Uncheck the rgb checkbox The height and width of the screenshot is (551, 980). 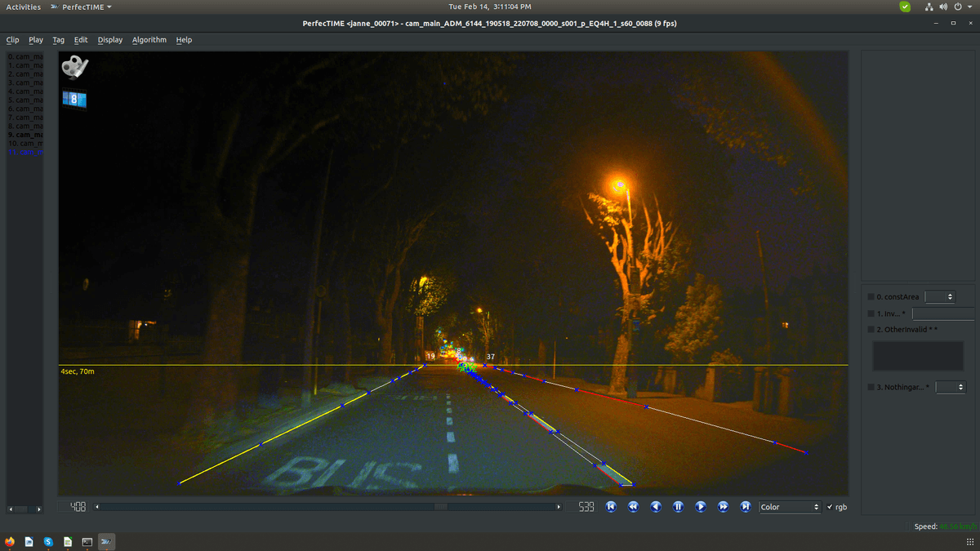831,507
